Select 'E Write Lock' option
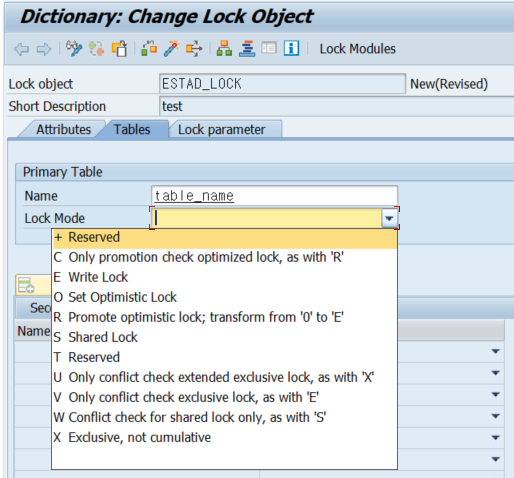The width and height of the screenshot is (514, 478). [x=225, y=277]
